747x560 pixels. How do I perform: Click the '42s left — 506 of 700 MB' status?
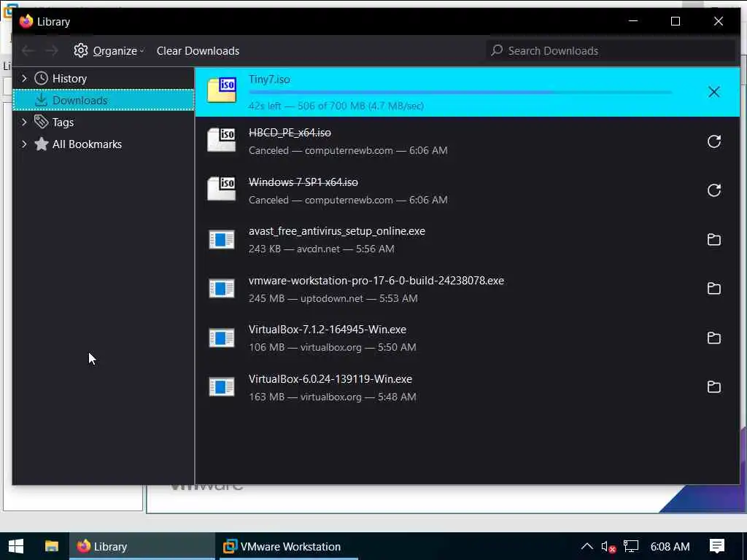click(x=336, y=106)
